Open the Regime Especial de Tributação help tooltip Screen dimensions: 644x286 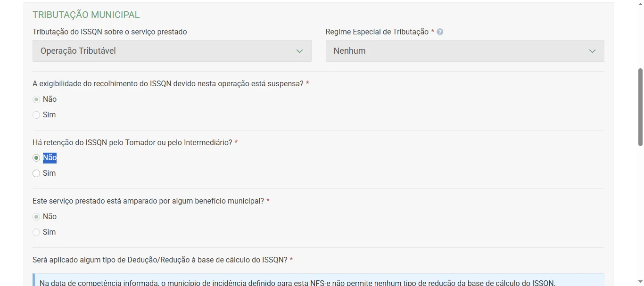(x=439, y=31)
